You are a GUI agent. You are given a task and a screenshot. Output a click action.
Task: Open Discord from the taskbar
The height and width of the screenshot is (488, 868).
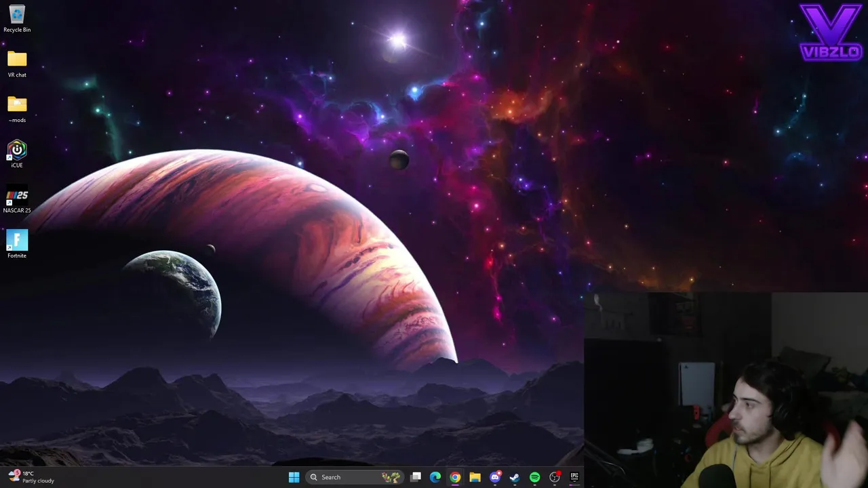(x=495, y=477)
